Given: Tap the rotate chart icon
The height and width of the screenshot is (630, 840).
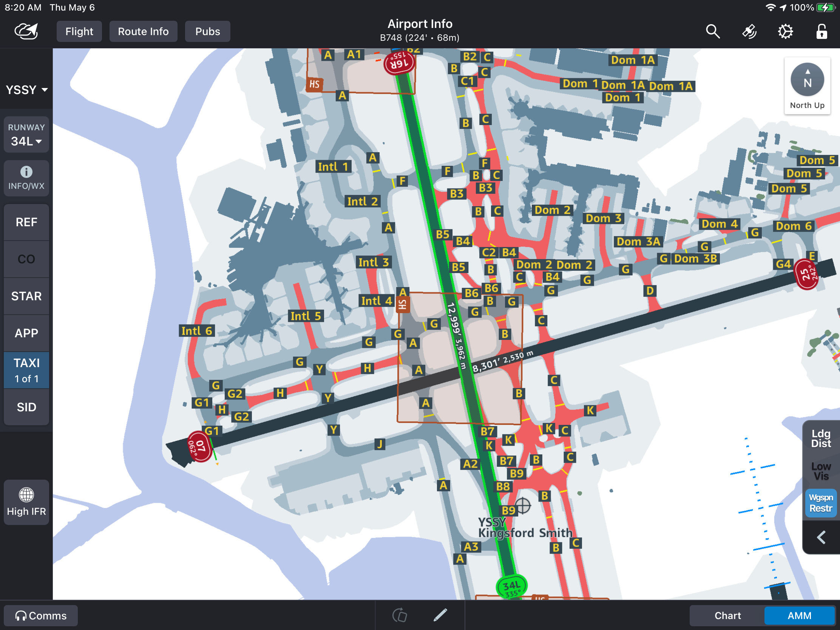Looking at the screenshot, I should [400, 615].
